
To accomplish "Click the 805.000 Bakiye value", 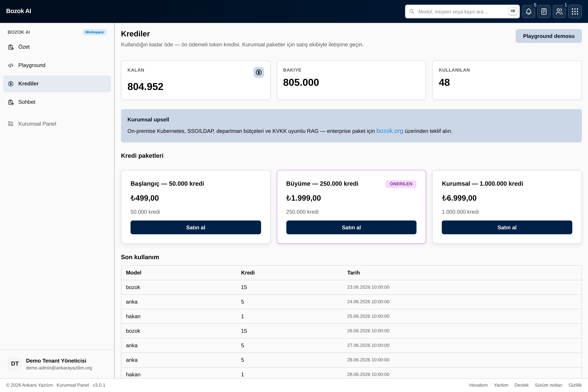I will tap(301, 82).
